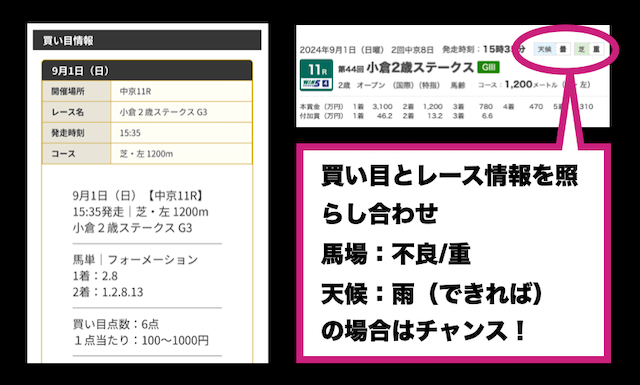640x385 pixels.
Task: Click the １点当たり：100〜1000円 line
Action: tap(141, 340)
